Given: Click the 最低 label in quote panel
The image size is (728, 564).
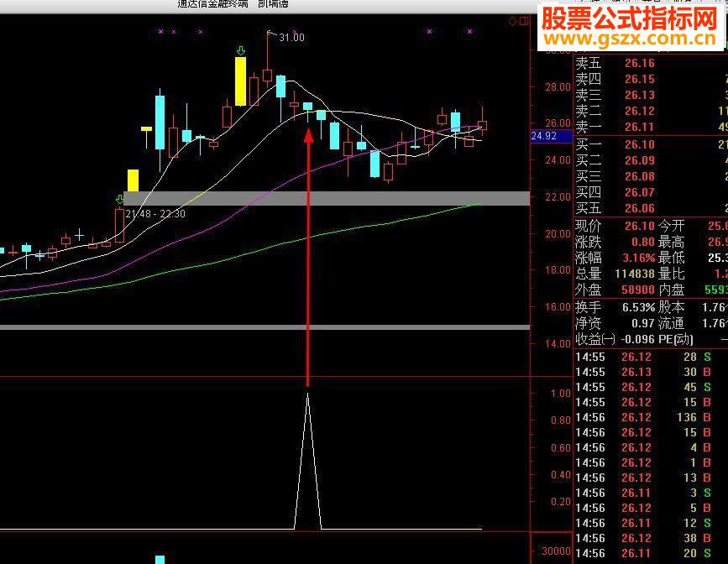Looking at the screenshot, I should point(672,258).
